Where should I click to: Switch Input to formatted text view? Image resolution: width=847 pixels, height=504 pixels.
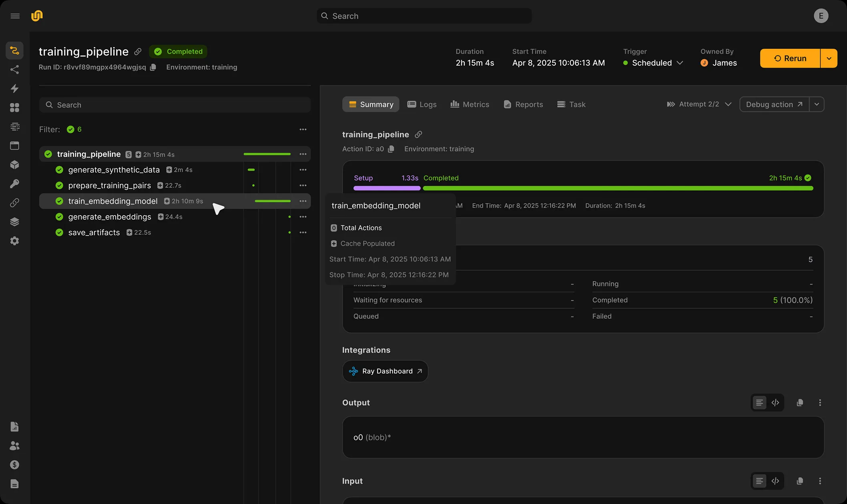coord(759,481)
